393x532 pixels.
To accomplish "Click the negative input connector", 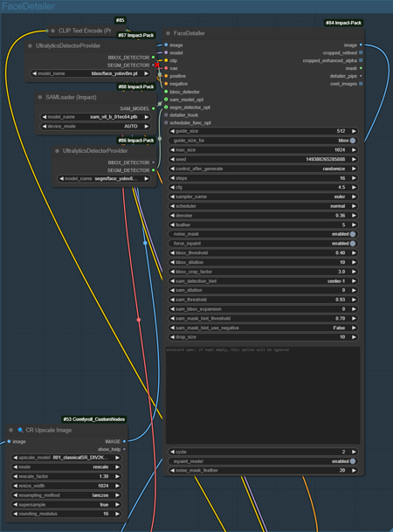I will (x=166, y=84).
